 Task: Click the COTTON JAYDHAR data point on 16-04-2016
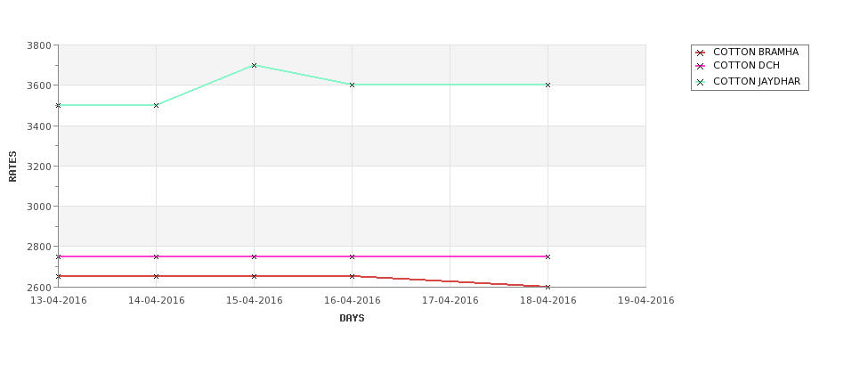coord(352,85)
